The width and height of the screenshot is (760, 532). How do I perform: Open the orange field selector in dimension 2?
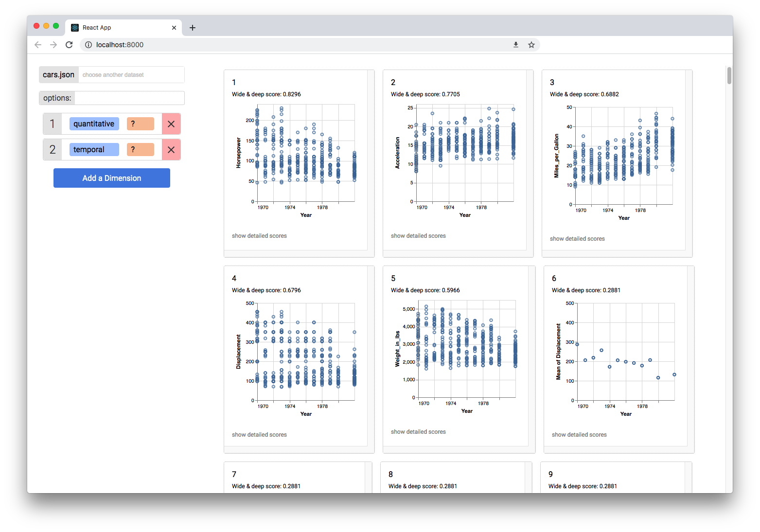(x=140, y=150)
